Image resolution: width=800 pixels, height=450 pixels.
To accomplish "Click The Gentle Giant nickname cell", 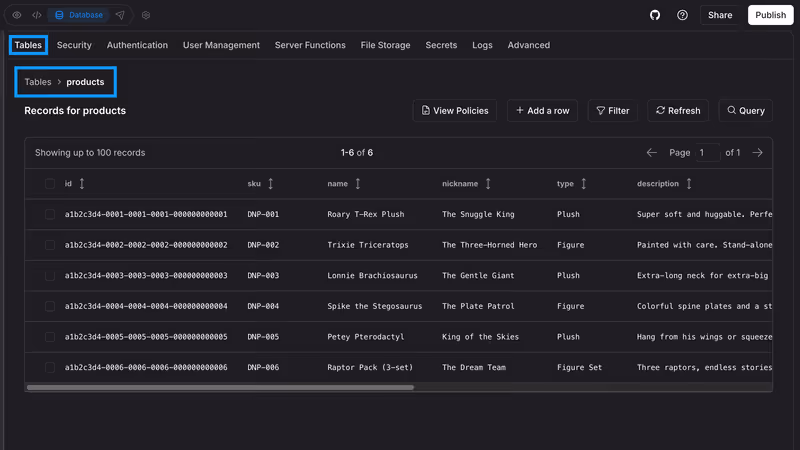I will pos(478,276).
